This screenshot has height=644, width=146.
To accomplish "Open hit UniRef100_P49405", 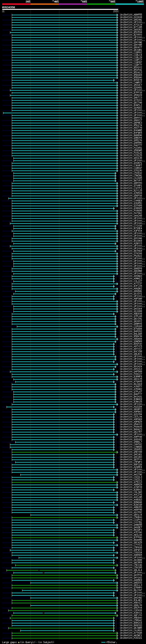I will click(131, 427).
